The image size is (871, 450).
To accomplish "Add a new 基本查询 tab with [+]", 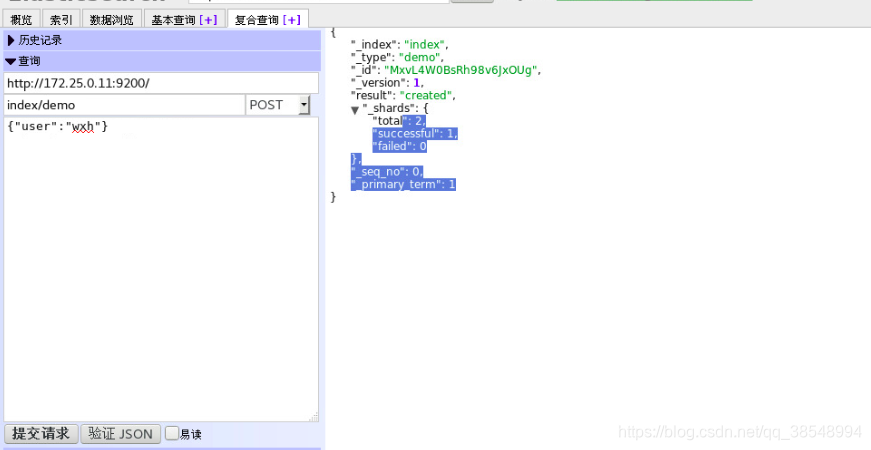I will [208, 19].
